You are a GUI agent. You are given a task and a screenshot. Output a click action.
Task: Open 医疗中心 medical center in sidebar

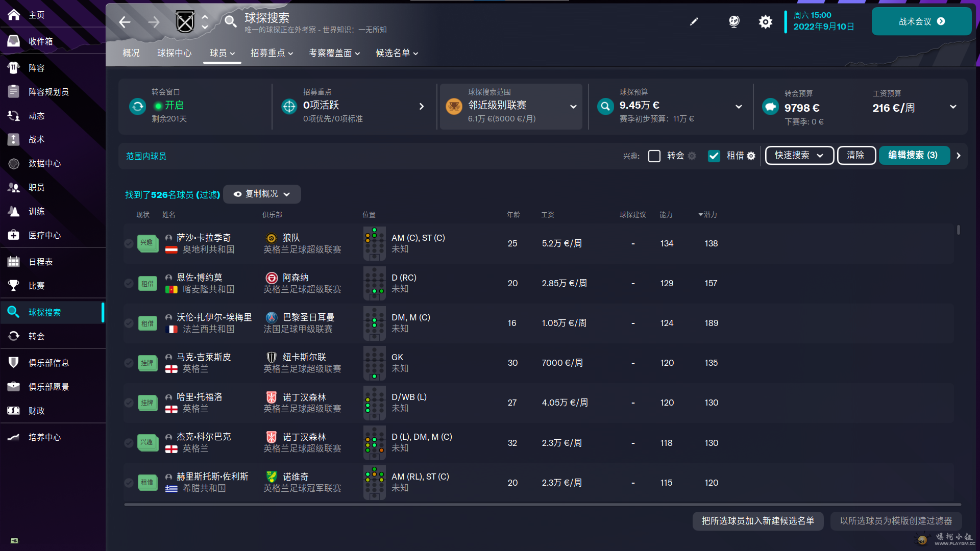click(x=44, y=235)
